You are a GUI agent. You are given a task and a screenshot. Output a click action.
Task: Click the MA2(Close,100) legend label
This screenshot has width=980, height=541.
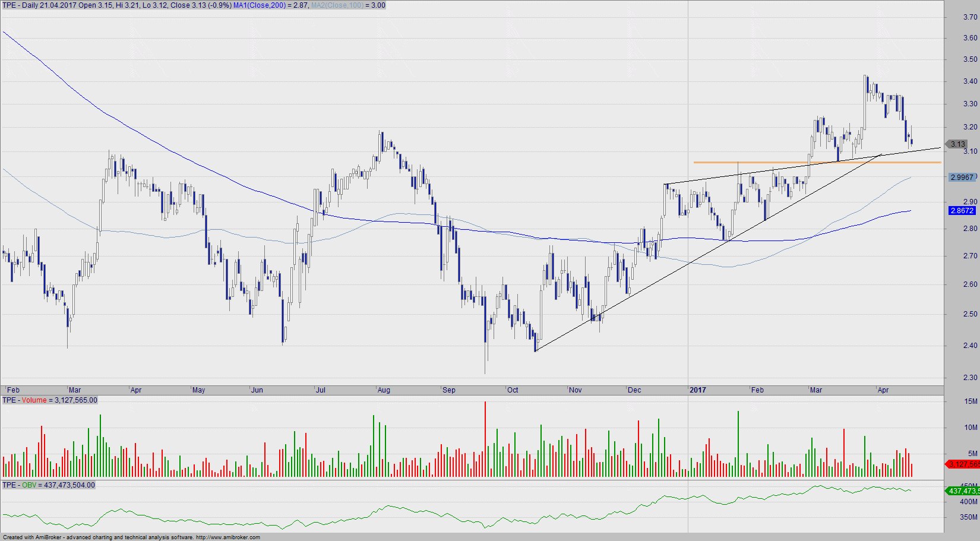(x=337, y=5)
